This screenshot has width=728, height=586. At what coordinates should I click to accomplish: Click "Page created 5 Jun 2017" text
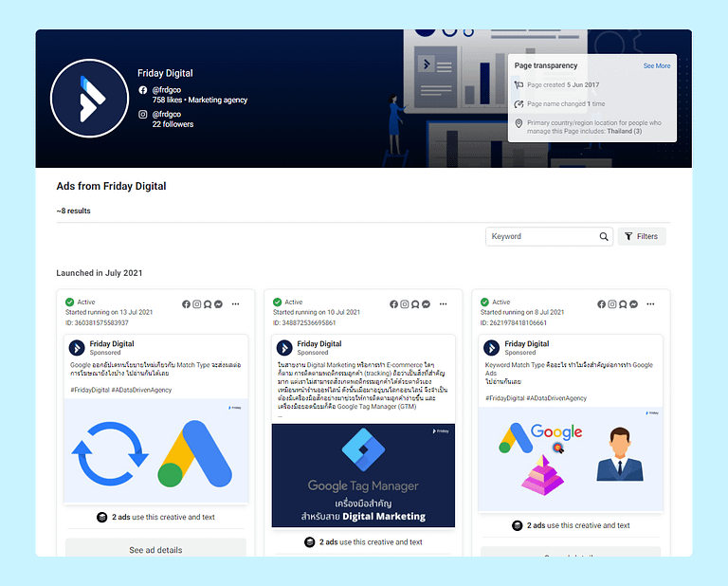pos(563,85)
